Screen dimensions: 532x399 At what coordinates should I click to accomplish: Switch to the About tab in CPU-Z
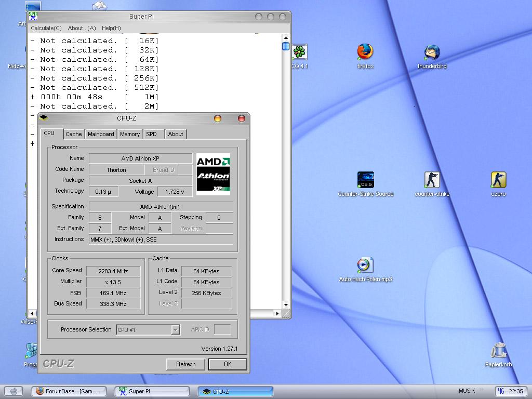click(x=176, y=134)
